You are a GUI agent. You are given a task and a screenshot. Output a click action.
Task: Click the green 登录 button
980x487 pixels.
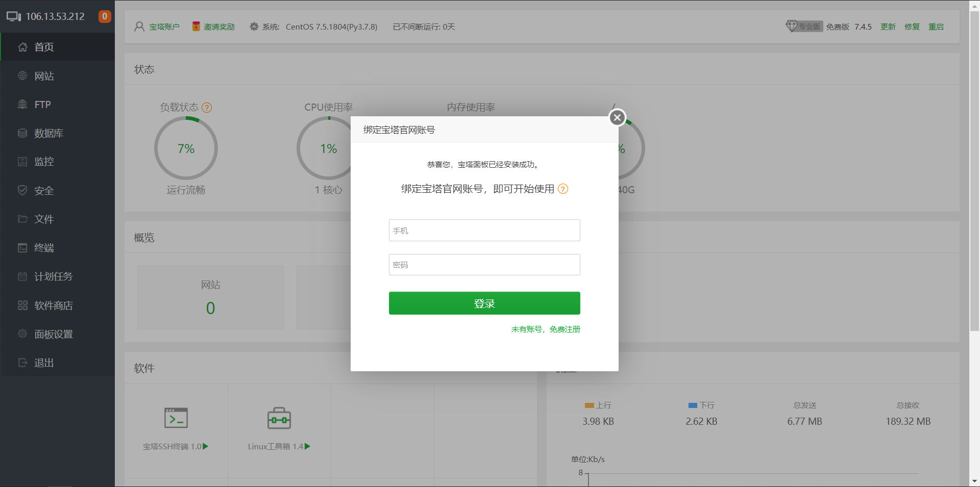point(484,303)
